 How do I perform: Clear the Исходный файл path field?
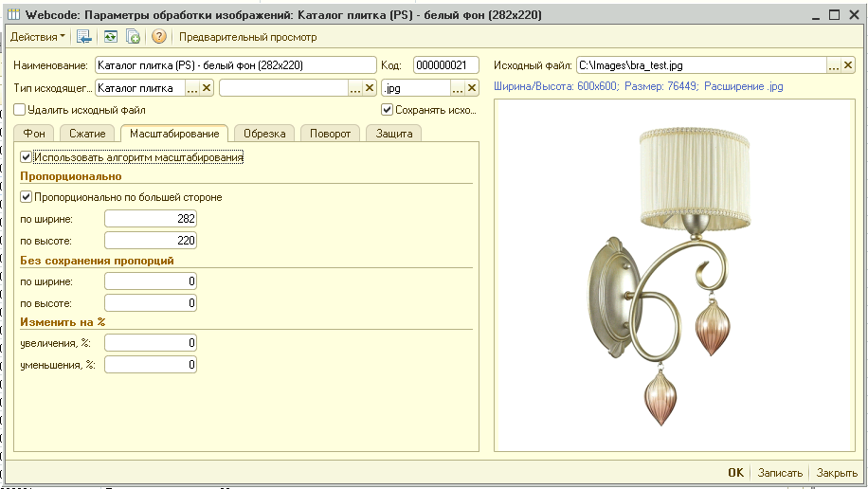[848, 65]
